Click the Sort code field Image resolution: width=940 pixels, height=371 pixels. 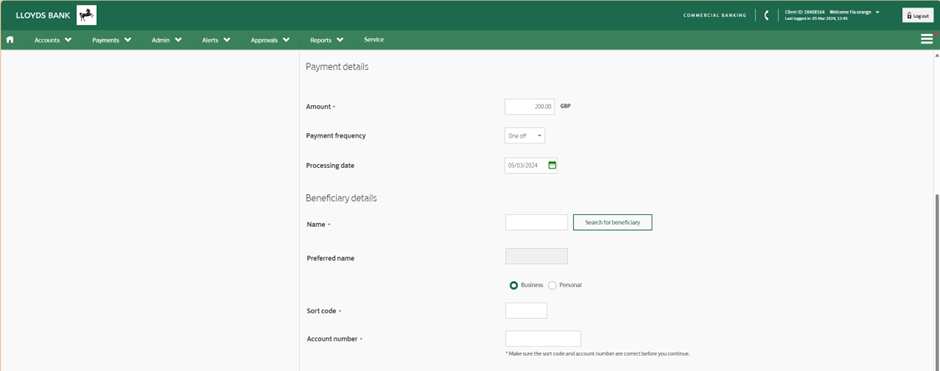[x=526, y=310]
